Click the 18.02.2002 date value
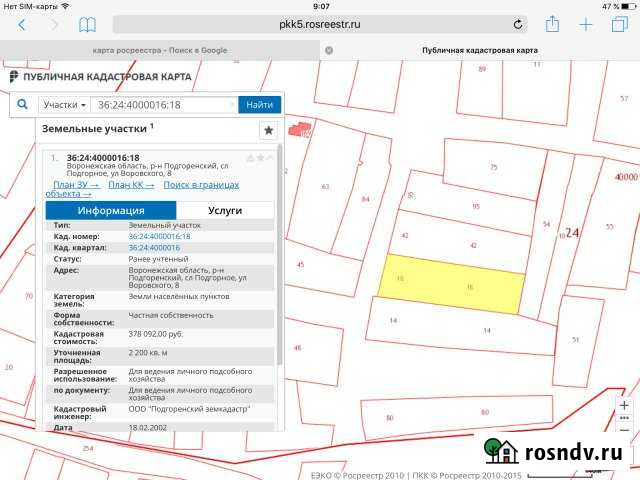The image size is (640, 480). click(147, 428)
